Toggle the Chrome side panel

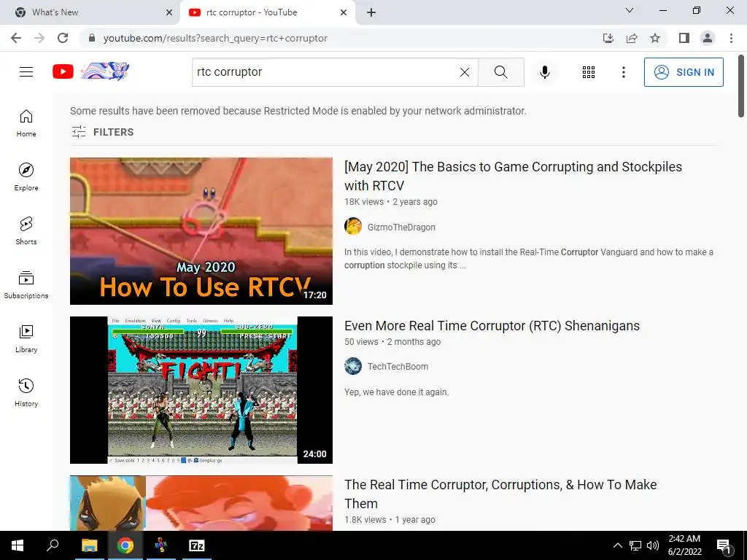tap(684, 38)
